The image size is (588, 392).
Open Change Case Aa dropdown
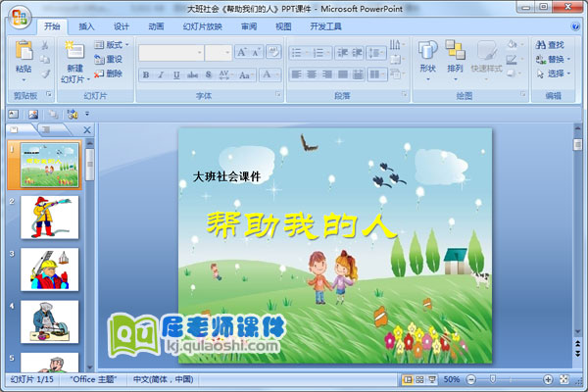pos(246,74)
